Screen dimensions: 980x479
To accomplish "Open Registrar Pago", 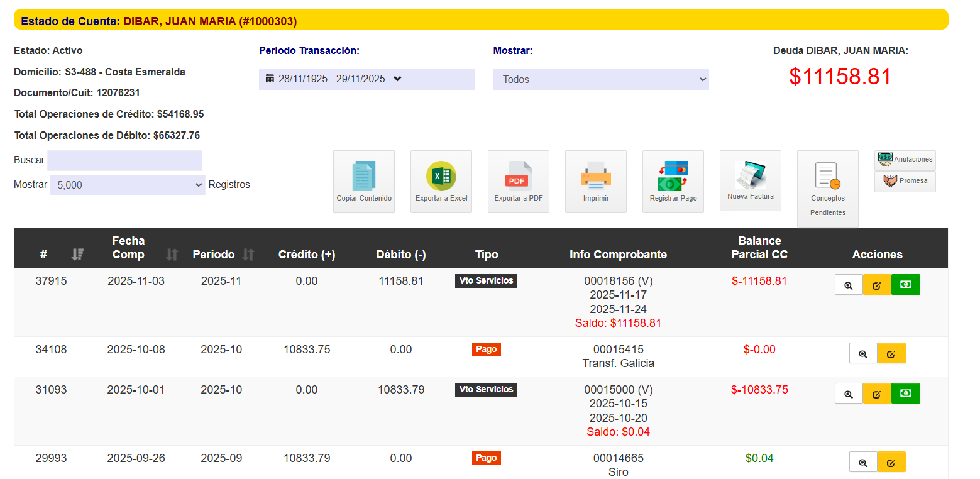I will (673, 181).
